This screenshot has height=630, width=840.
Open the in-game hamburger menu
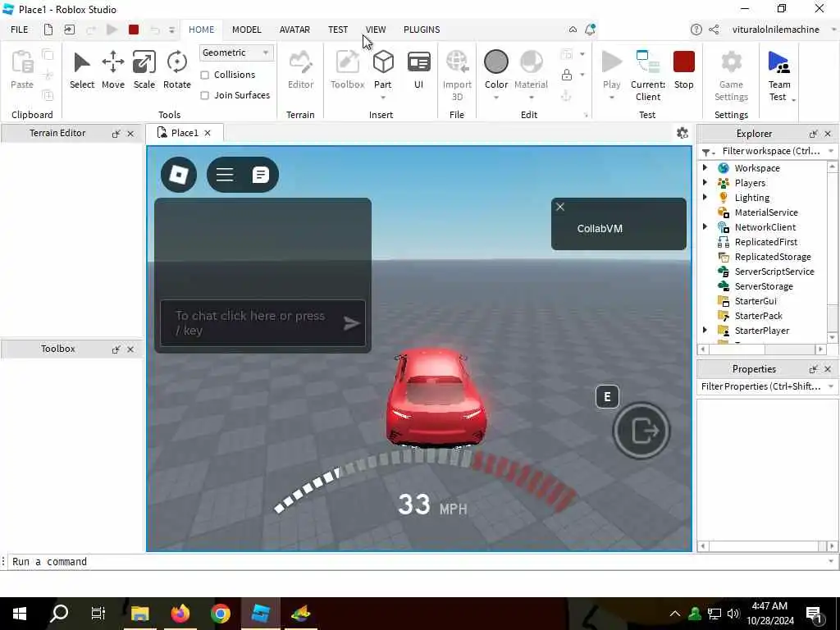tap(225, 175)
